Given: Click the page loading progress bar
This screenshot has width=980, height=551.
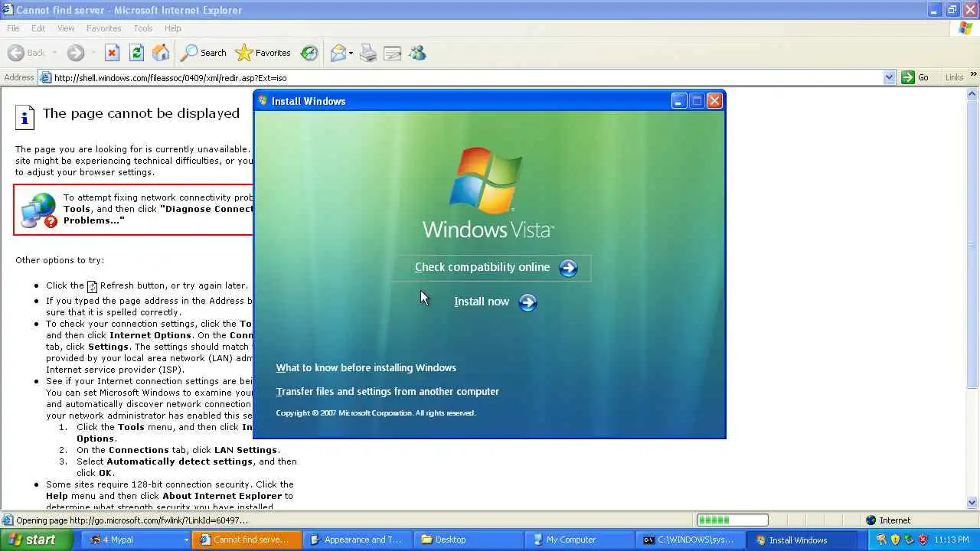Looking at the screenshot, I should click(732, 520).
